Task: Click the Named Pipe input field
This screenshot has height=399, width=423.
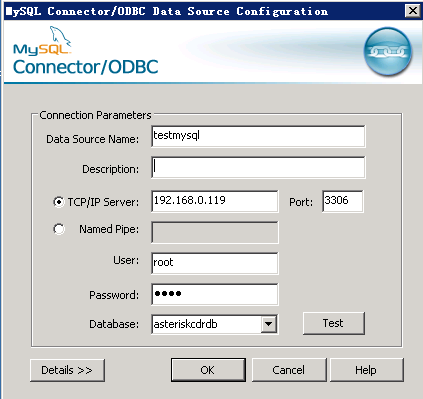Action: [215, 232]
